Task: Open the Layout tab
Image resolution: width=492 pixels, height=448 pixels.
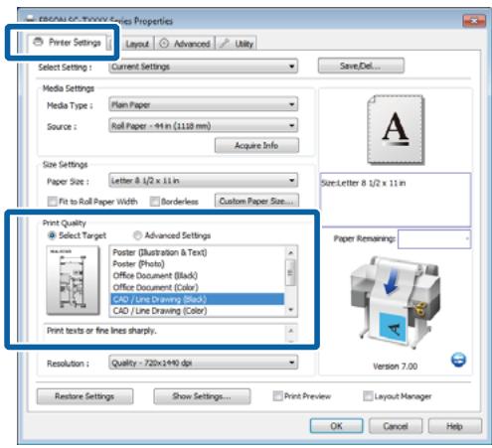Action: point(136,44)
